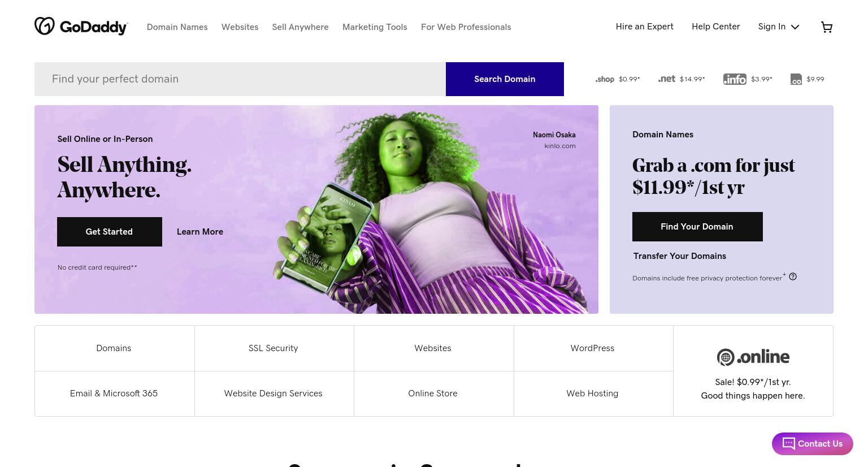
Task: Expand the Sign In dropdown
Action: 779,27
